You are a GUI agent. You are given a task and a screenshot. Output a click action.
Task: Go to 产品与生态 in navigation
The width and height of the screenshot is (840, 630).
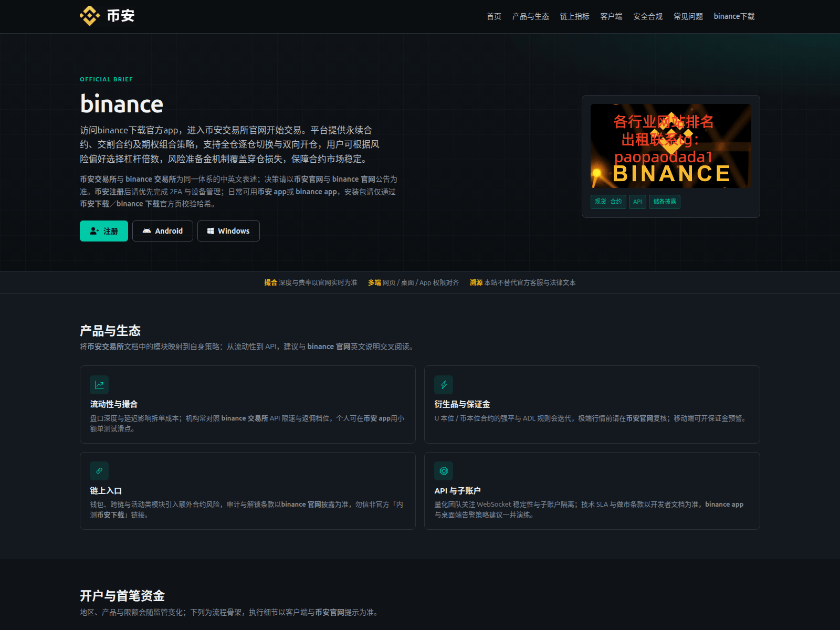tap(530, 16)
